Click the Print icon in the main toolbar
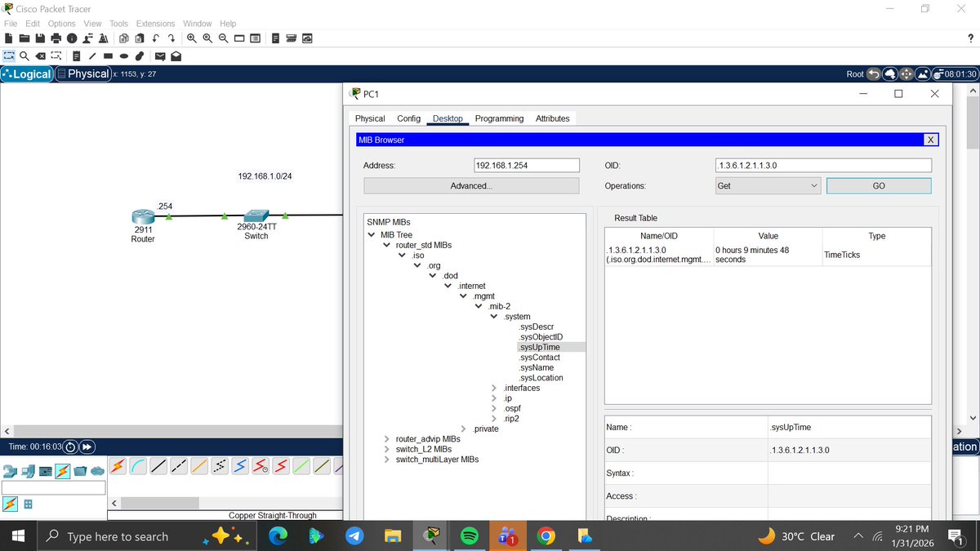 [56, 38]
